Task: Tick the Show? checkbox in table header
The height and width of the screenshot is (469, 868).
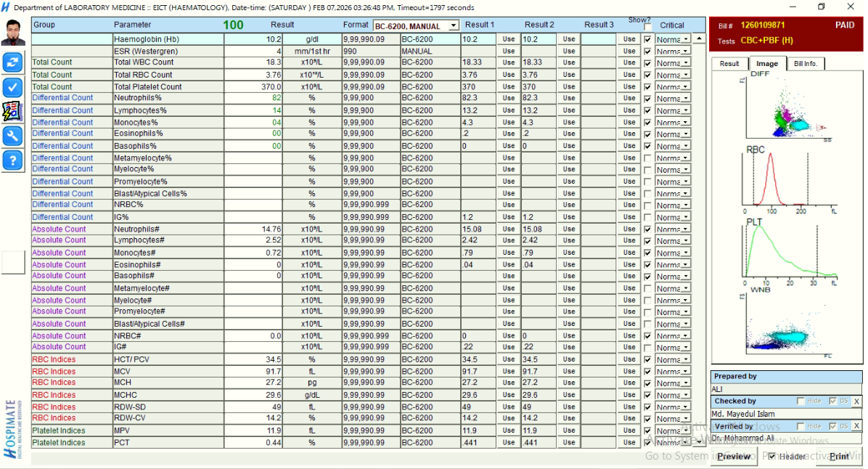Action: click(x=648, y=27)
